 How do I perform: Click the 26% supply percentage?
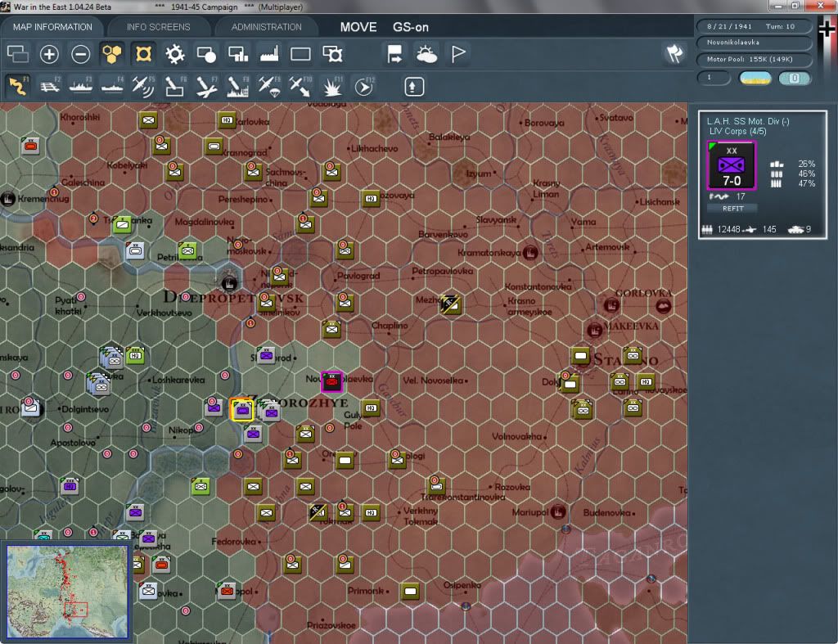tap(806, 164)
